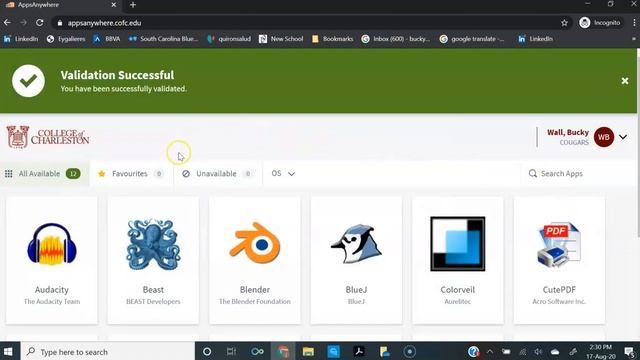The width and height of the screenshot is (640, 360).
Task: Dismiss the Validation Successful banner
Action: point(624,81)
